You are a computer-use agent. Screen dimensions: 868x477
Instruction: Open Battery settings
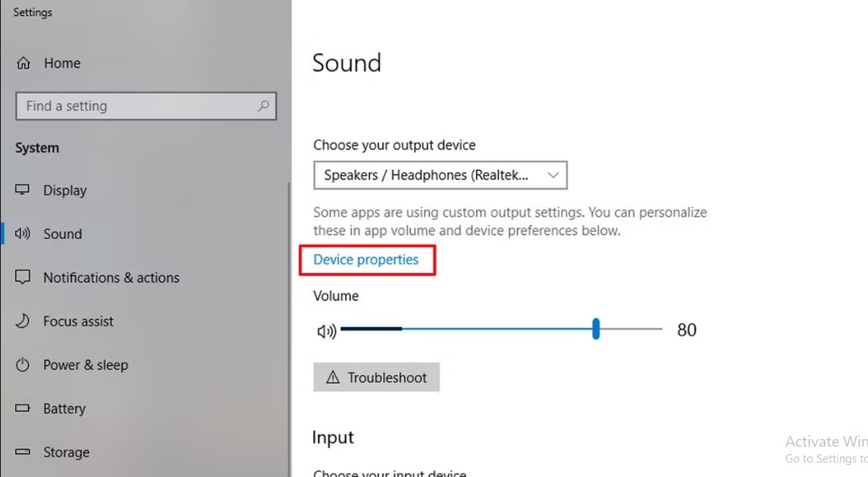coord(64,409)
